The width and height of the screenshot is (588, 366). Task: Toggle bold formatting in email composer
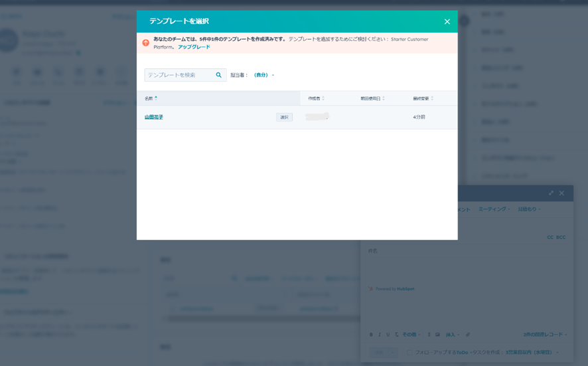[x=371, y=335]
